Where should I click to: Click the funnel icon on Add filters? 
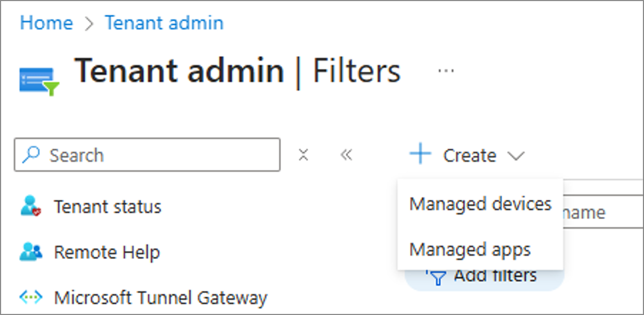[438, 278]
